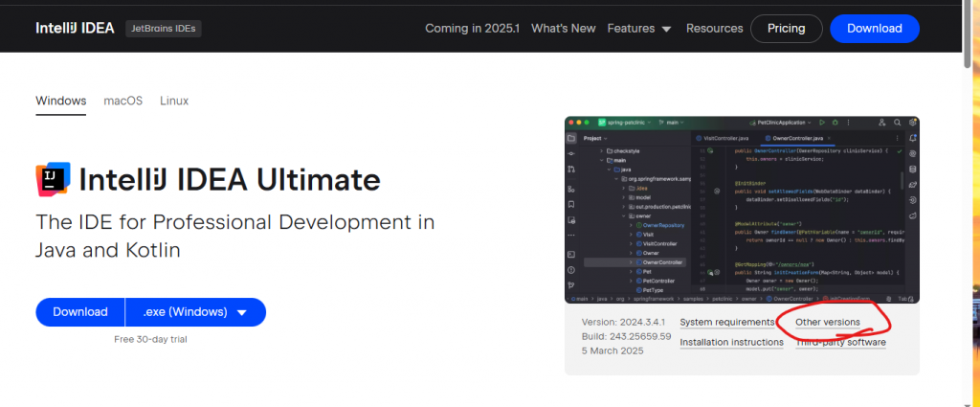Open the Other versions link
980x407 pixels.
[x=828, y=322]
